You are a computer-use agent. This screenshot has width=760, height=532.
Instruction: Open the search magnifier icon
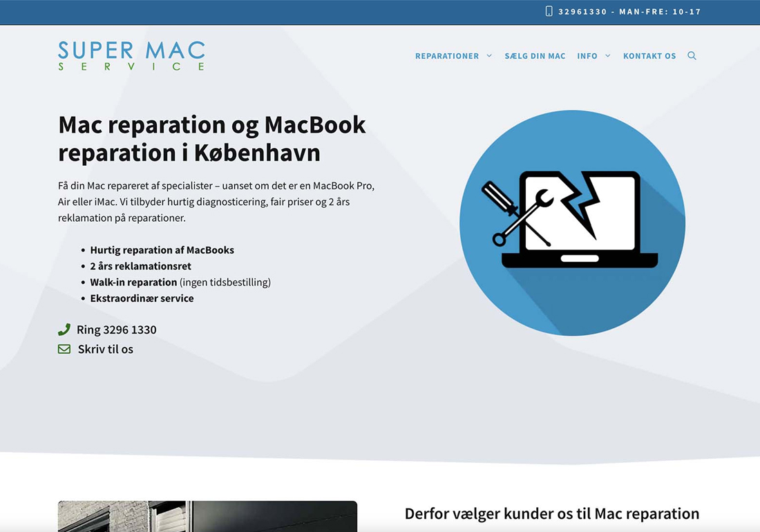click(x=692, y=56)
